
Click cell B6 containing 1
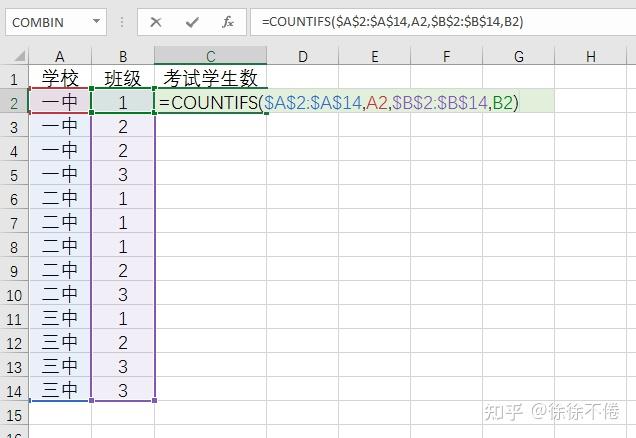(123, 198)
